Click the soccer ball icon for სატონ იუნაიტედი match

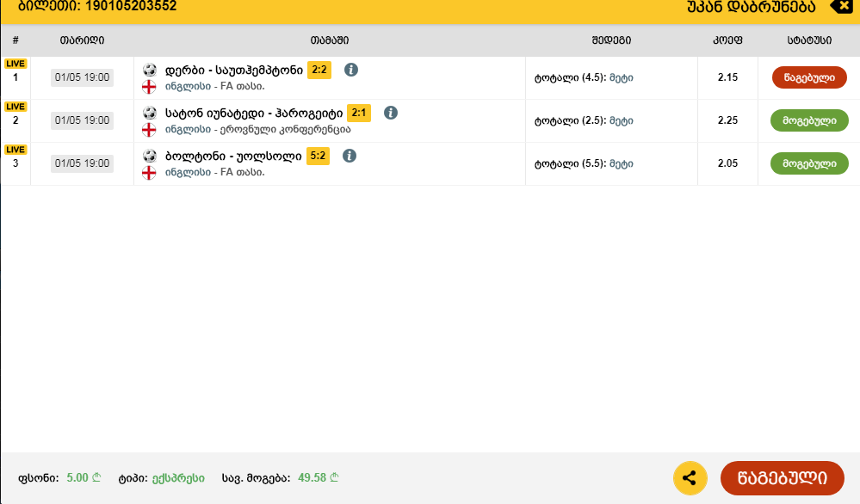pyautogui.click(x=149, y=113)
